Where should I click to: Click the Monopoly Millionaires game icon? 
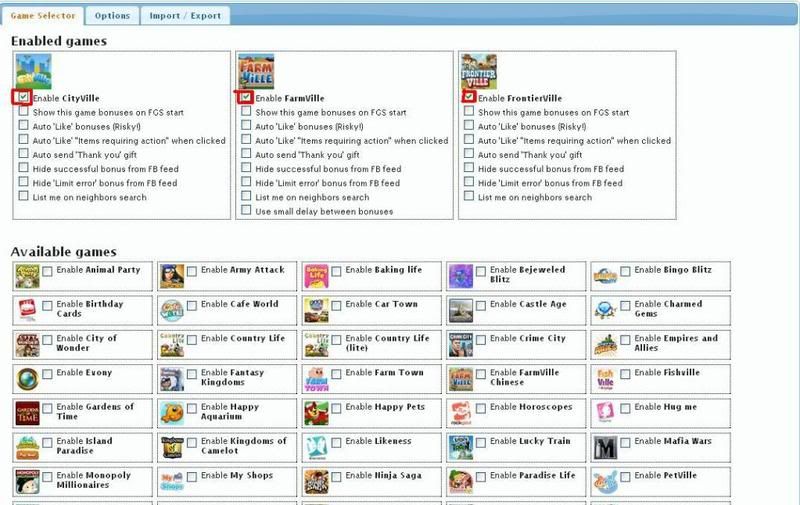(x=28, y=482)
